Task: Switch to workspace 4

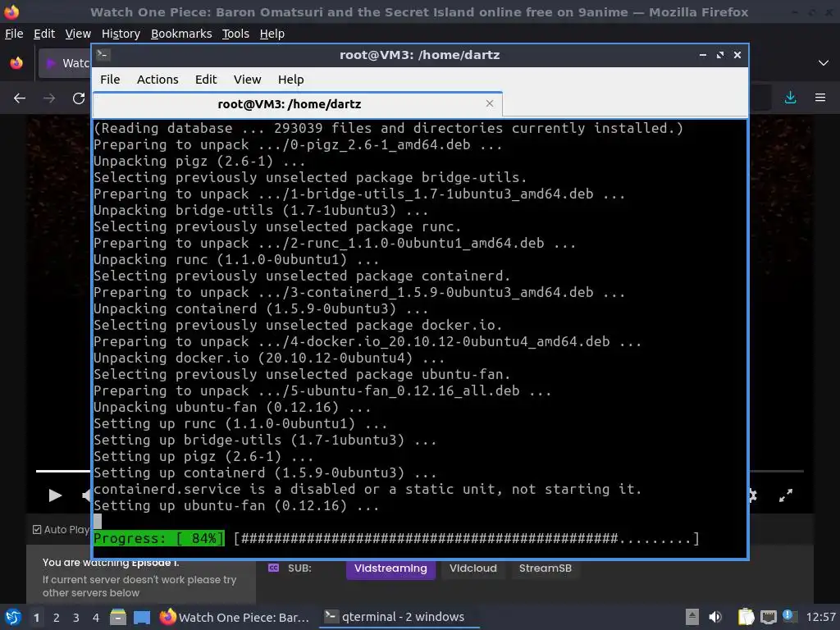Action: coord(96,617)
